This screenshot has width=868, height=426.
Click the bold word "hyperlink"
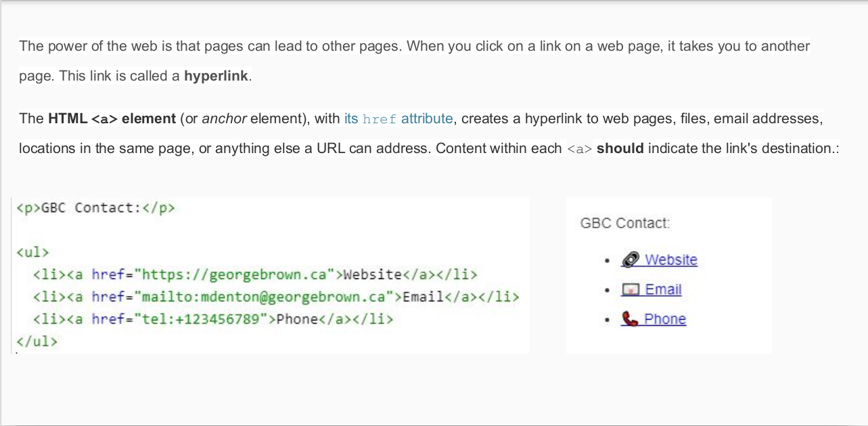216,76
